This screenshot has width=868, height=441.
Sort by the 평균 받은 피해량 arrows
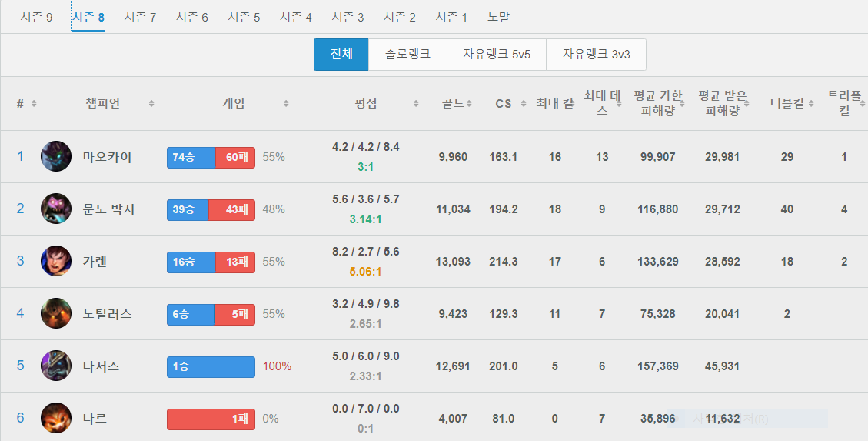coord(747,104)
